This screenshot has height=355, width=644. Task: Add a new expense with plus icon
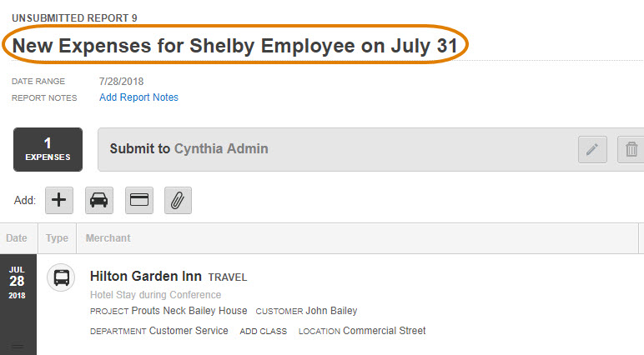[59, 200]
